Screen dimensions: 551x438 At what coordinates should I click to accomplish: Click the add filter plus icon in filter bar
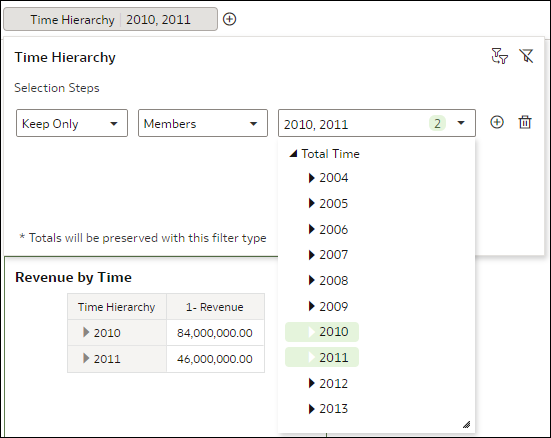(229, 19)
